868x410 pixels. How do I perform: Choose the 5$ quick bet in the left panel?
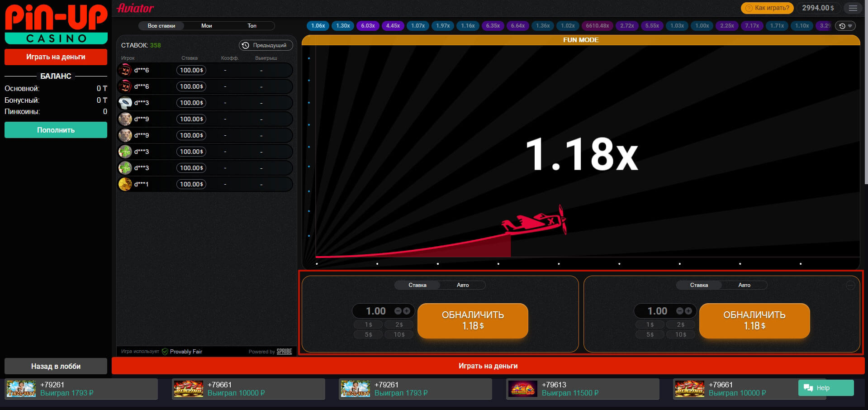(x=368, y=334)
